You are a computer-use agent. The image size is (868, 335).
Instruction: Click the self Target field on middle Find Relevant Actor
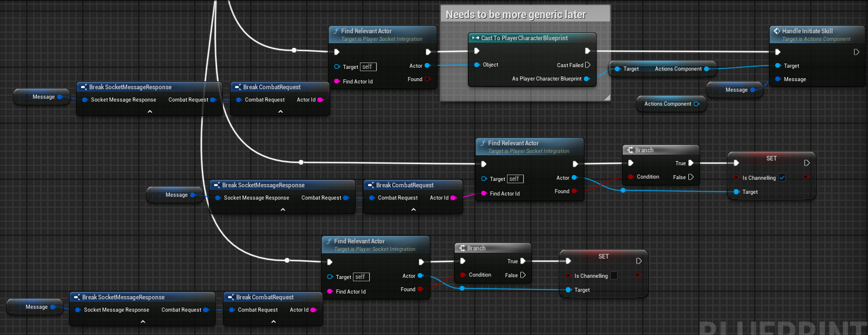pyautogui.click(x=515, y=179)
